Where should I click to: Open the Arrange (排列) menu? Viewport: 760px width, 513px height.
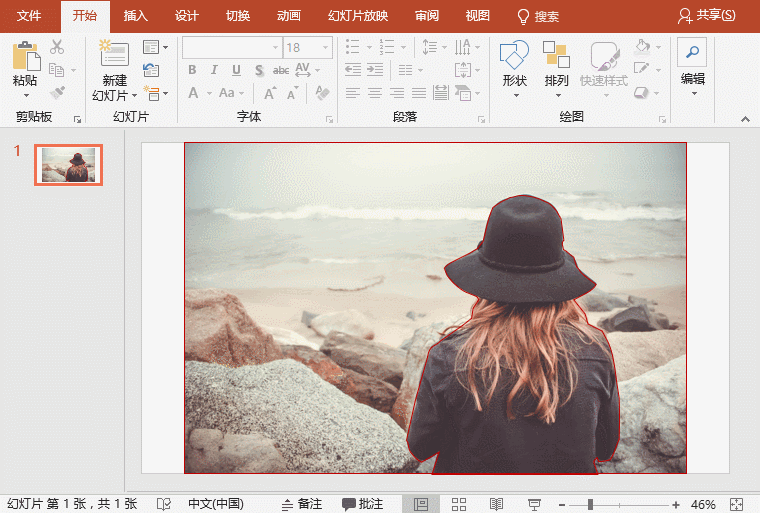(x=556, y=56)
